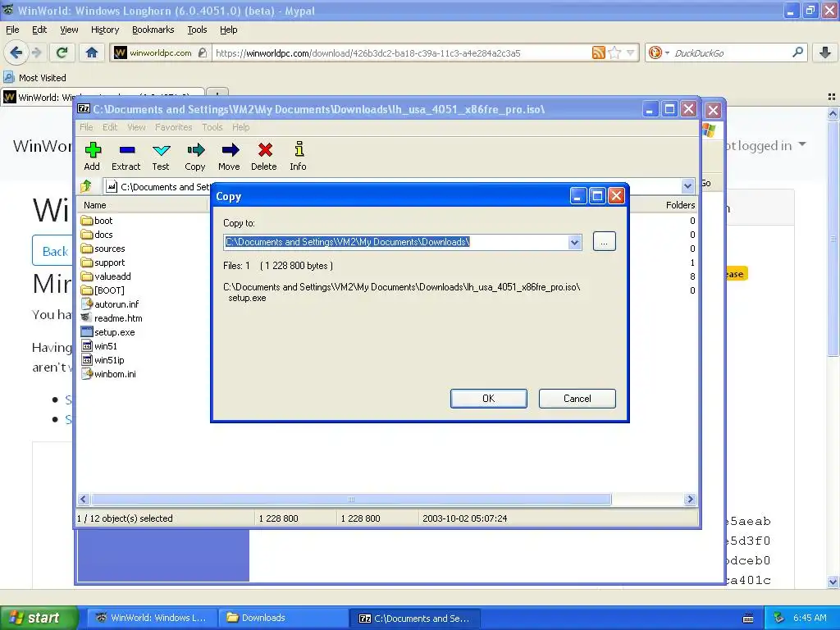Click the WinWorld browser tab

coord(103,97)
